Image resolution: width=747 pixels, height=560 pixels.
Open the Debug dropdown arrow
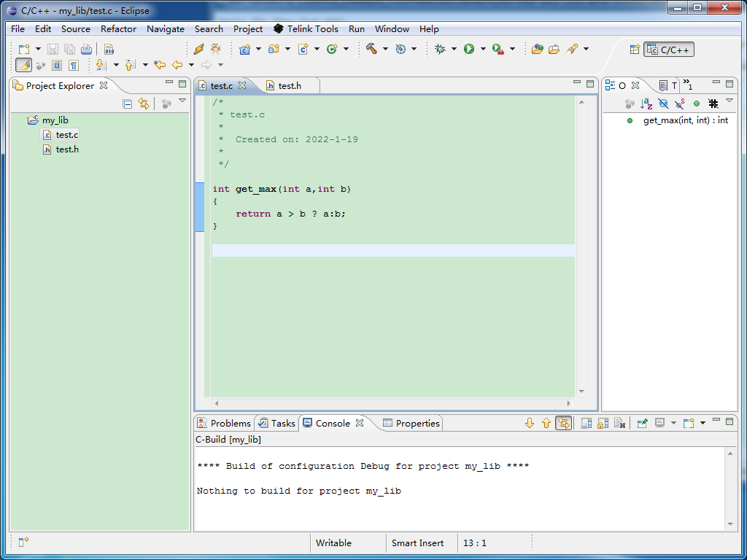(x=454, y=49)
